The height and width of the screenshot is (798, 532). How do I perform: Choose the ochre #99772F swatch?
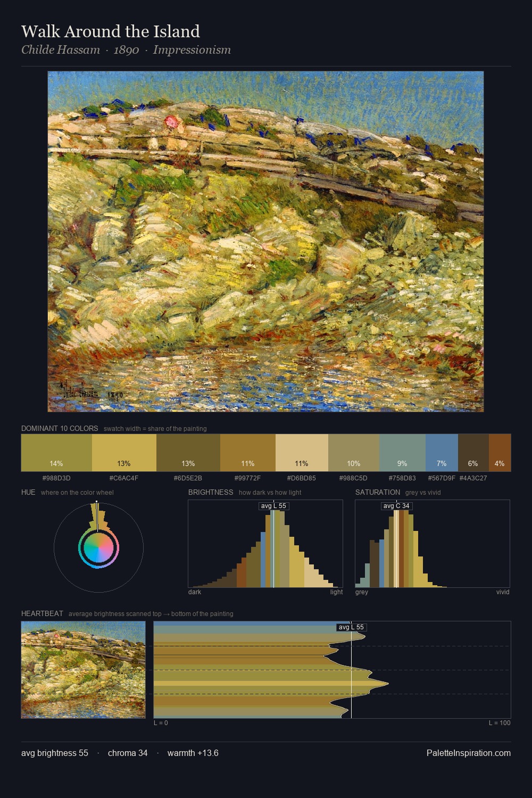tap(248, 453)
